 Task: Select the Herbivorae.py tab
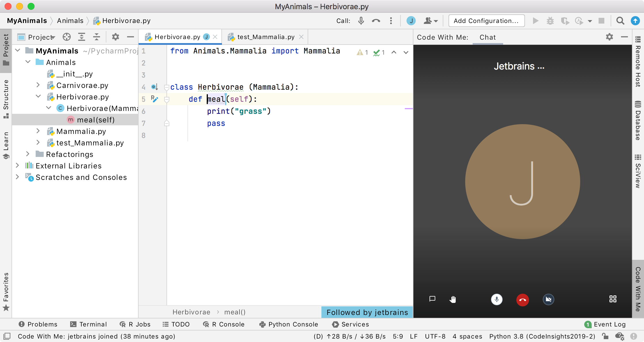(x=176, y=37)
